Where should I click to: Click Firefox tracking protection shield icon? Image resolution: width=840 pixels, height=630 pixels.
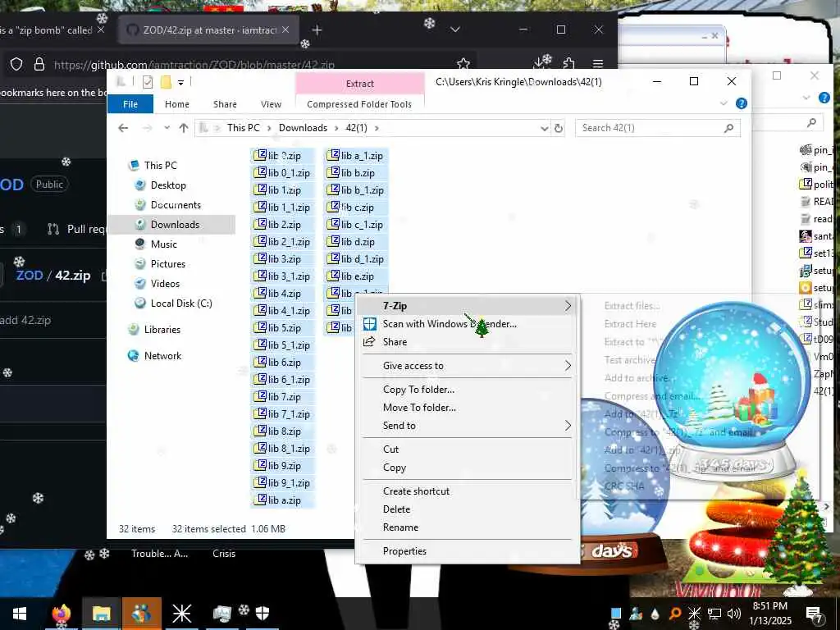(16, 65)
